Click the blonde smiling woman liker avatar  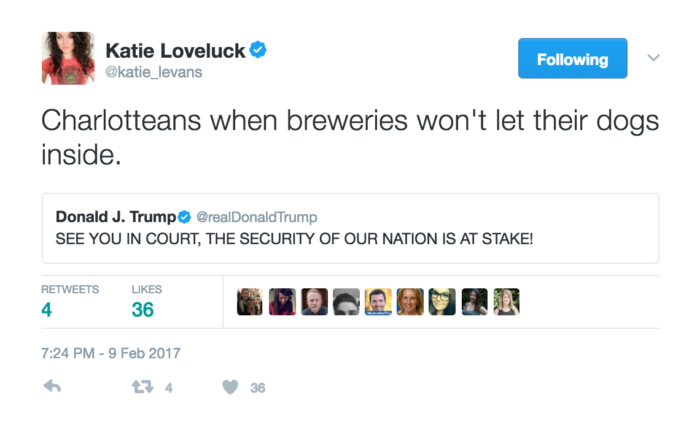(410, 301)
